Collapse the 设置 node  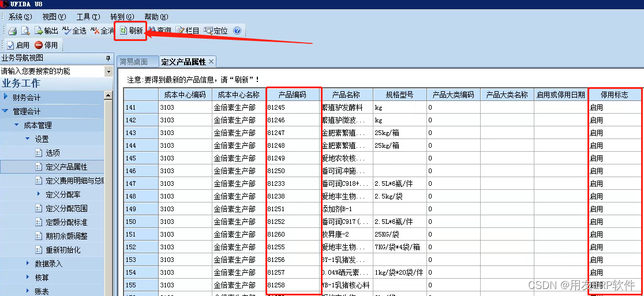[x=28, y=138]
